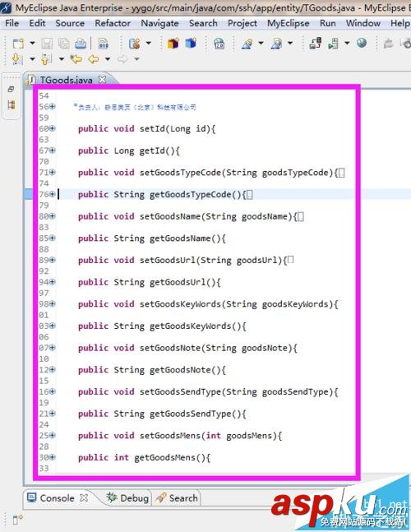Click the yellow and purple package icon

(x=173, y=44)
